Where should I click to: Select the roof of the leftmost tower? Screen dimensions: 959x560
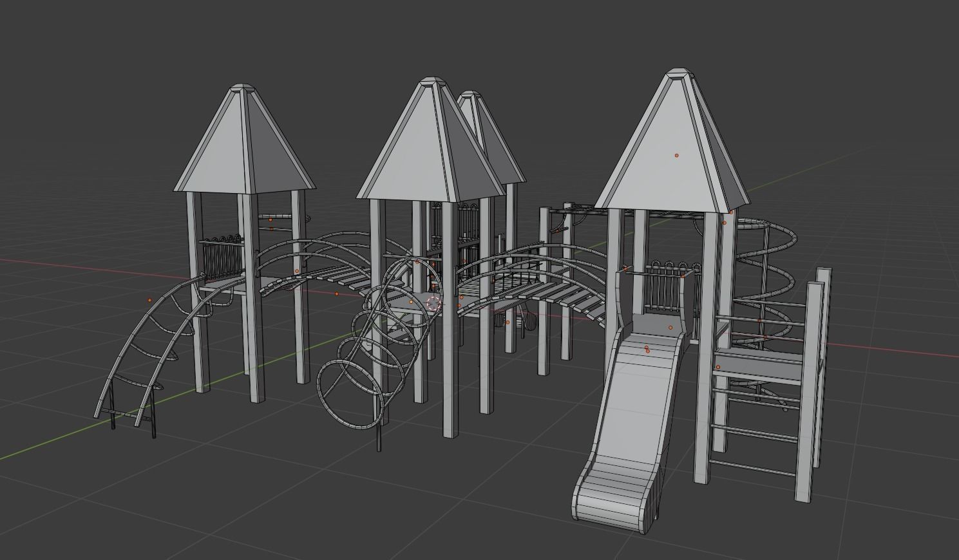245,138
